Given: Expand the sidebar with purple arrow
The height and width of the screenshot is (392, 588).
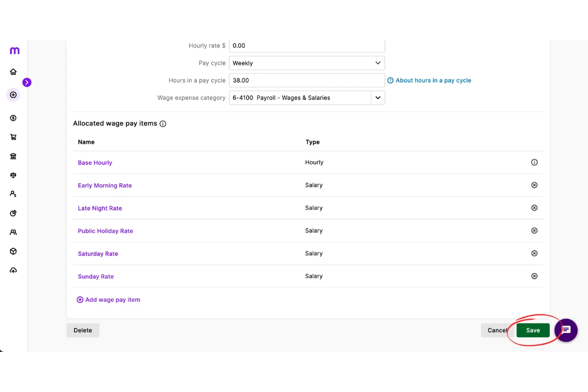Looking at the screenshot, I should (x=27, y=82).
